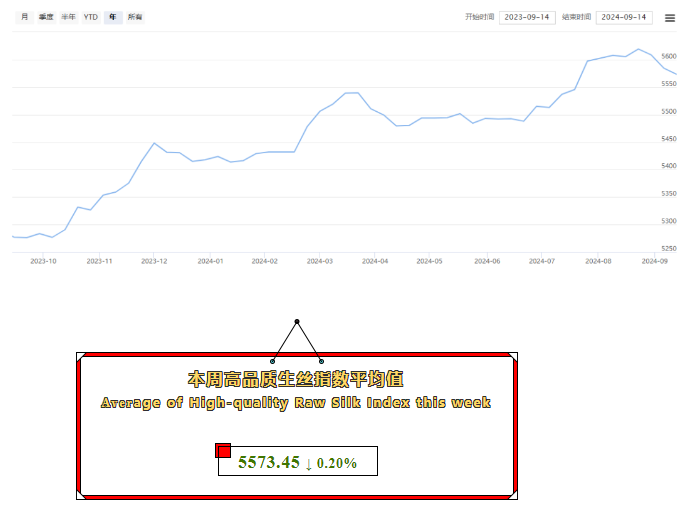Viewport: 690px width, 510px height.
Task: Select the 半年 (half-year) range
Action: pyautogui.click(x=68, y=17)
